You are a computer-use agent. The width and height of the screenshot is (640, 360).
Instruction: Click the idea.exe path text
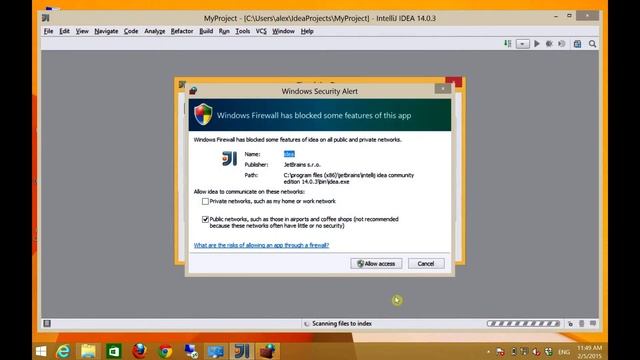[x=349, y=178]
